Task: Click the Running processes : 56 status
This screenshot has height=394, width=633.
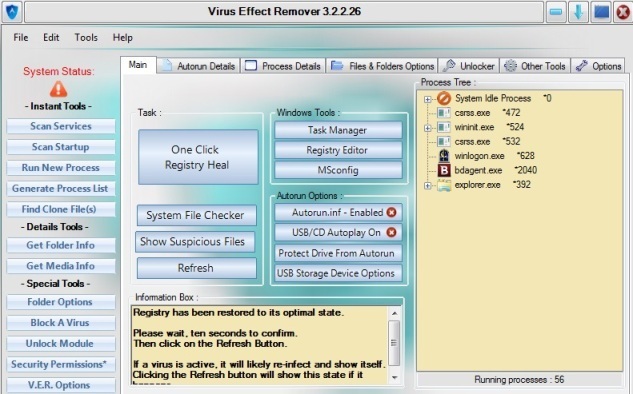Action: tap(519, 380)
